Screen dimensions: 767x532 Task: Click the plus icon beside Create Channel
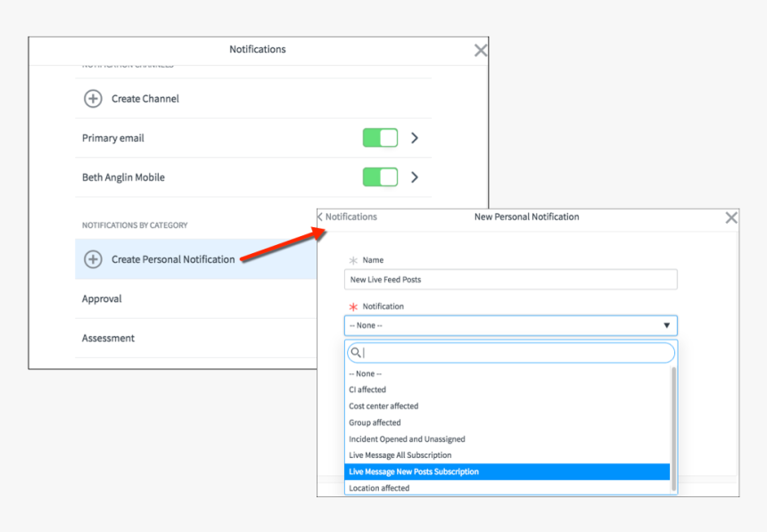(93, 99)
